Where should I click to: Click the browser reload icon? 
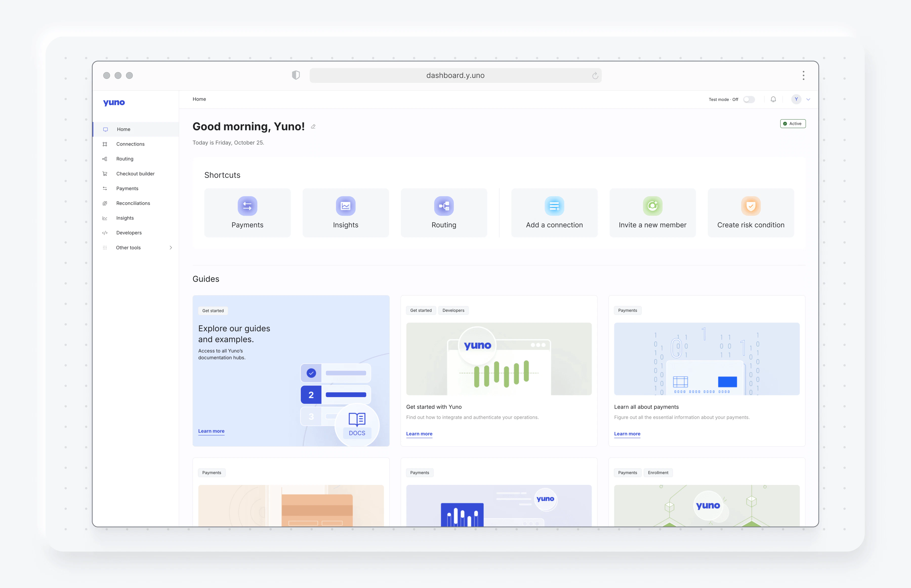tap(595, 76)
